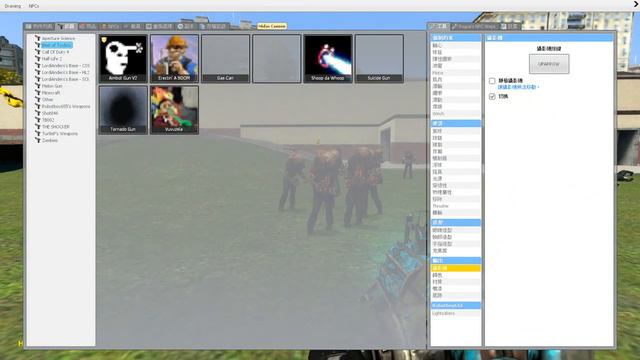Select the Motor tool in the list
This screenshot has width=640, height=360.
pyautogui.click(x=456, y=73)
